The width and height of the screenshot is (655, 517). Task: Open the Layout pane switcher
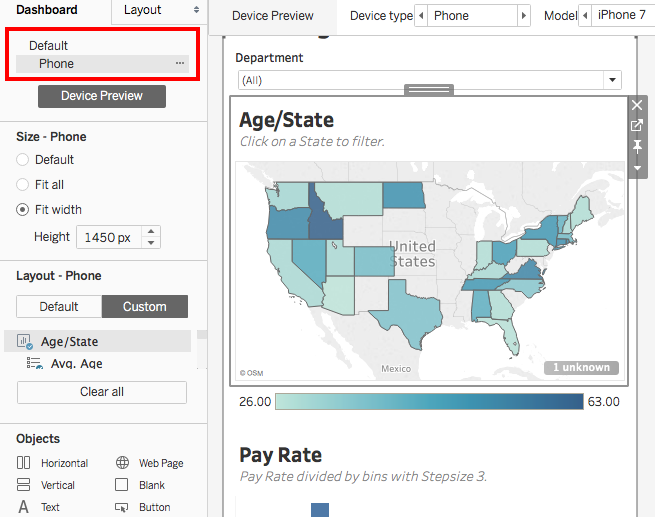tap(160, 10)
